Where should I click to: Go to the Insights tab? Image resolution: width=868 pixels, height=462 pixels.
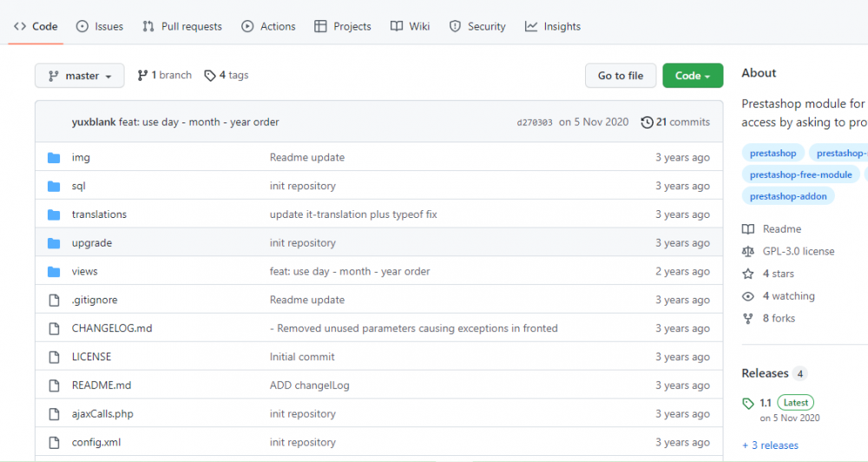pyautogui.click(x=553, y=27)
